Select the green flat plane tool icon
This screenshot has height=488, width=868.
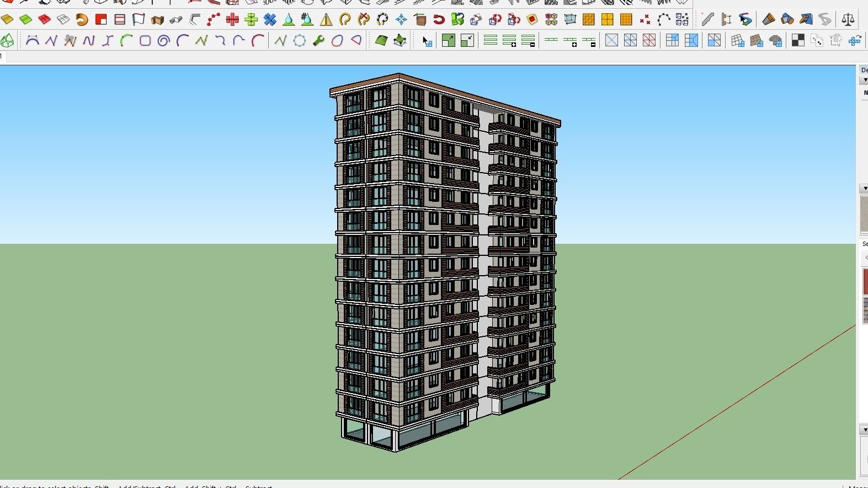pos(26,20)
